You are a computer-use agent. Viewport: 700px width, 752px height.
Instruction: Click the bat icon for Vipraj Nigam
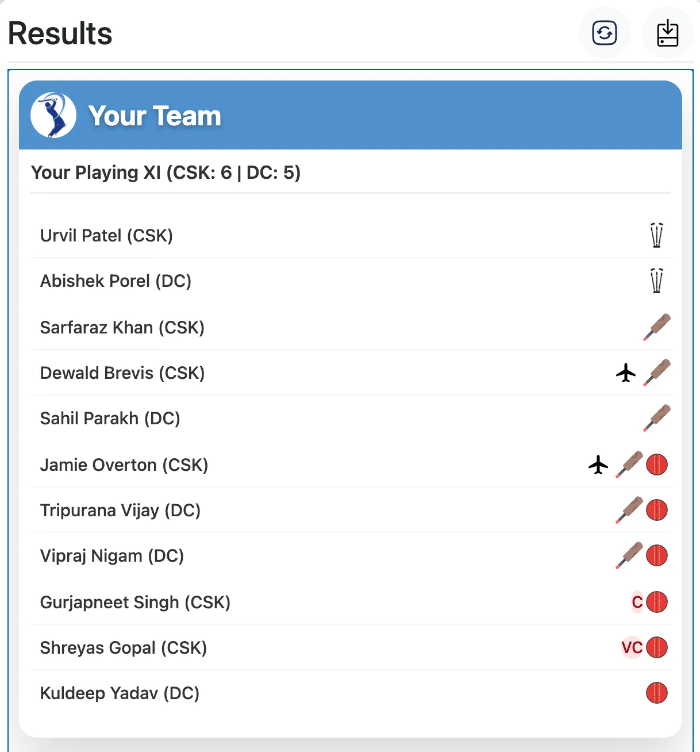coord(629,555)
